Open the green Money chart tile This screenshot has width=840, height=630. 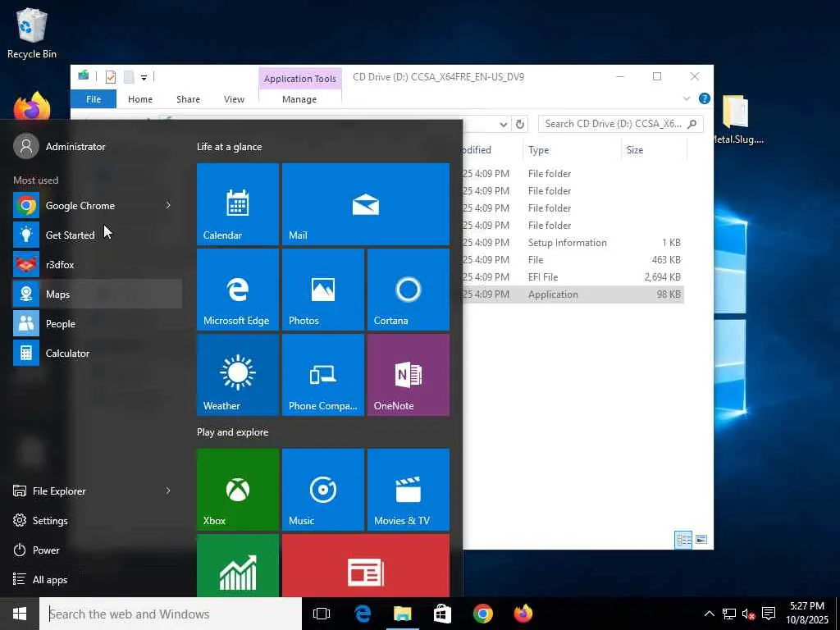point(237,565)
